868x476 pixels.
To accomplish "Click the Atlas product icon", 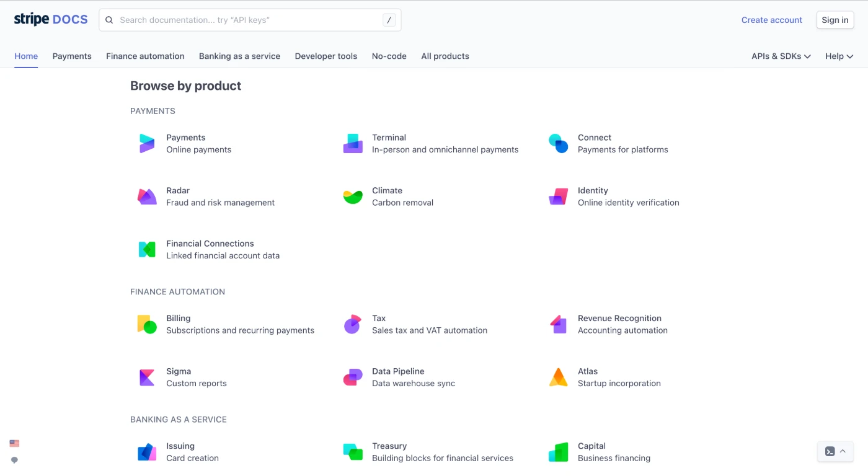I will tap(559, 377).
